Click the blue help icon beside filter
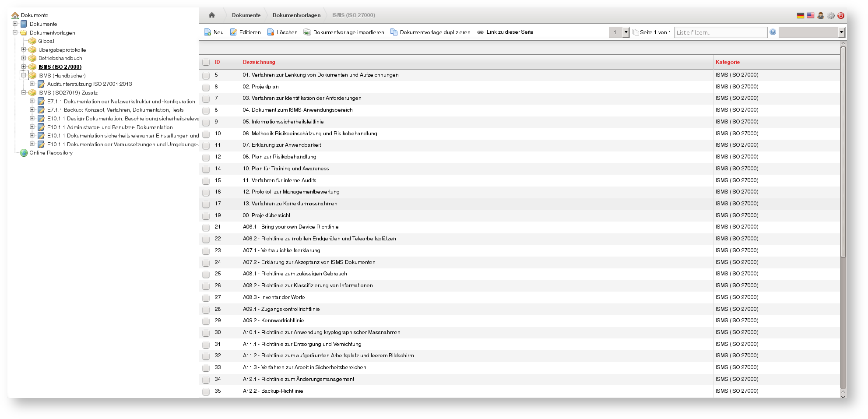 click(x=773, y=32)
